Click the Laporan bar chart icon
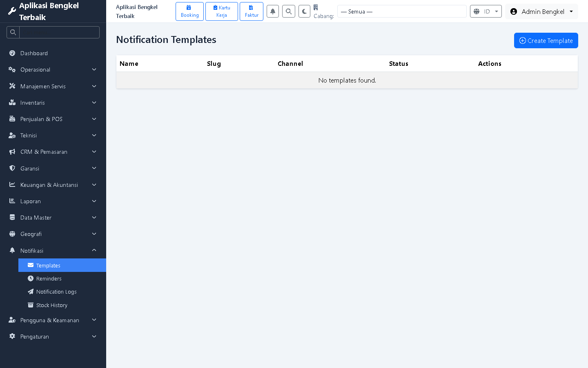 pos(12,201)
